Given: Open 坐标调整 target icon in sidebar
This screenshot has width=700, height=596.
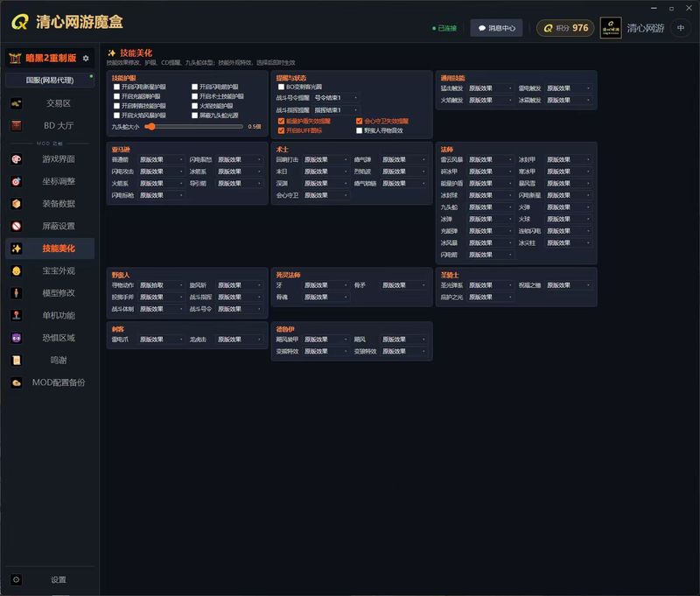Looking at the screenshot, I should point(17,182).
